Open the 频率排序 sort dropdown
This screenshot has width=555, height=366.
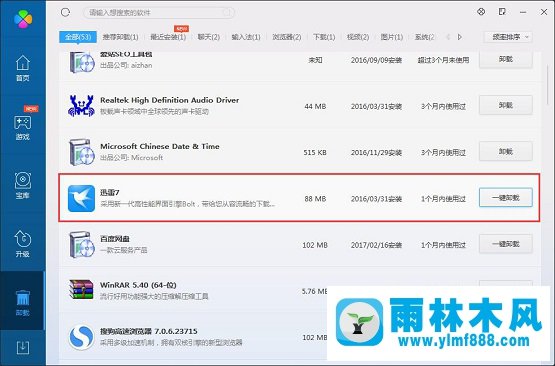pos(508,37)
